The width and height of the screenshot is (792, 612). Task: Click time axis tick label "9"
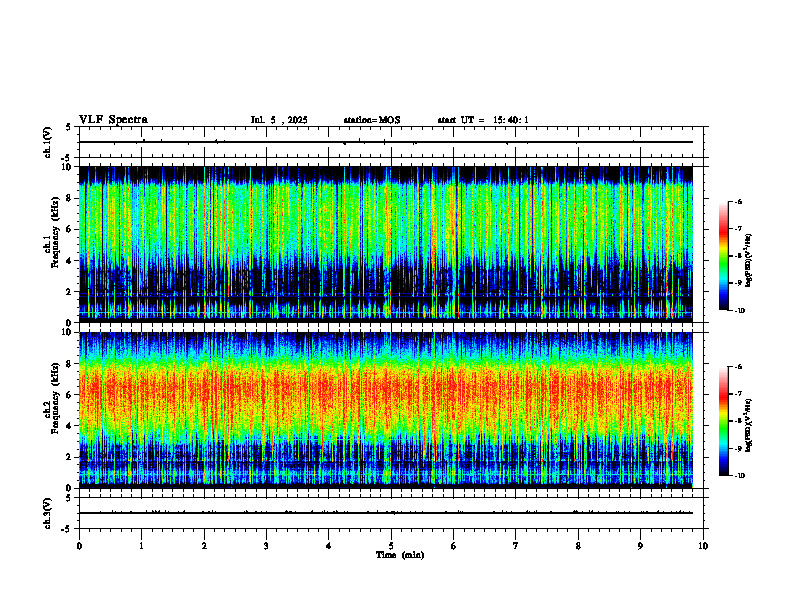pyautogui.click(x=640, y=546)
